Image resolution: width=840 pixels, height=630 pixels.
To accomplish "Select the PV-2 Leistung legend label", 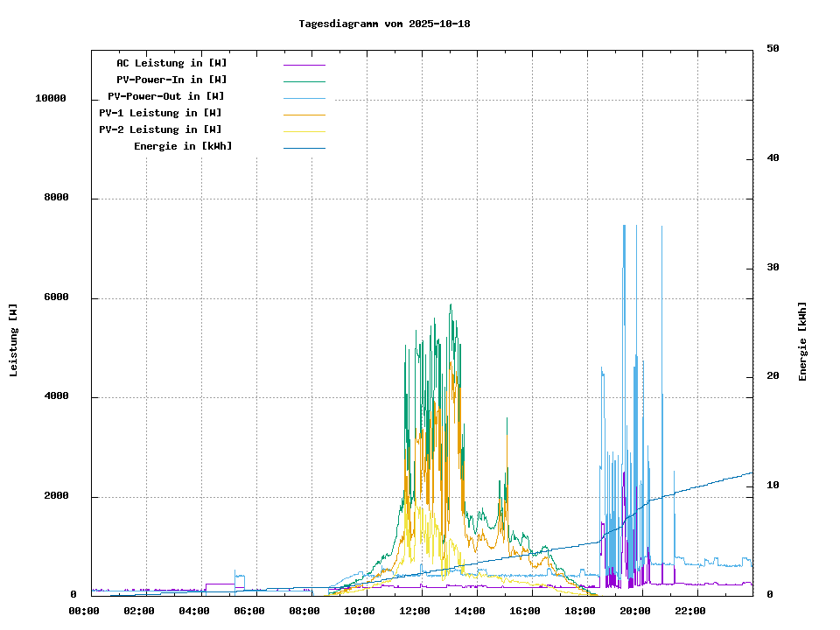I will pyautogui.click(x=160, y=129).
